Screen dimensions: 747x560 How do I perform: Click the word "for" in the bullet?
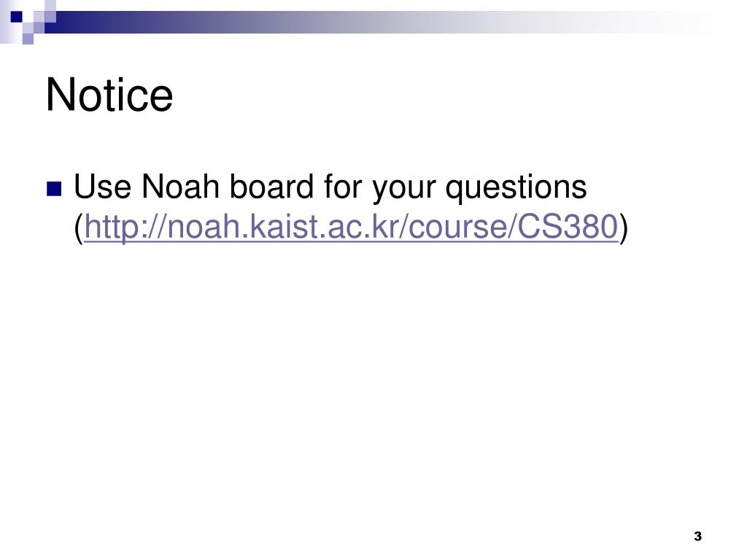(x=343, y=186)
